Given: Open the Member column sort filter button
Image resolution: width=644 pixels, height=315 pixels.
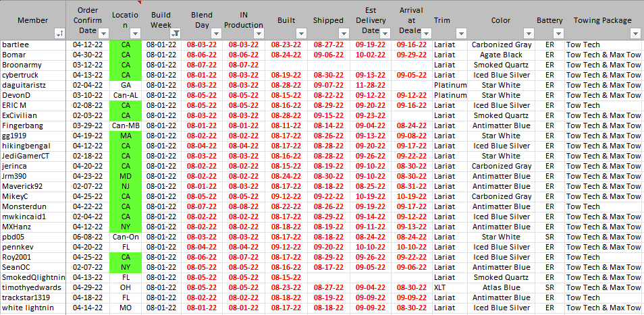Looking at the screenshot, I should [60, 33].
